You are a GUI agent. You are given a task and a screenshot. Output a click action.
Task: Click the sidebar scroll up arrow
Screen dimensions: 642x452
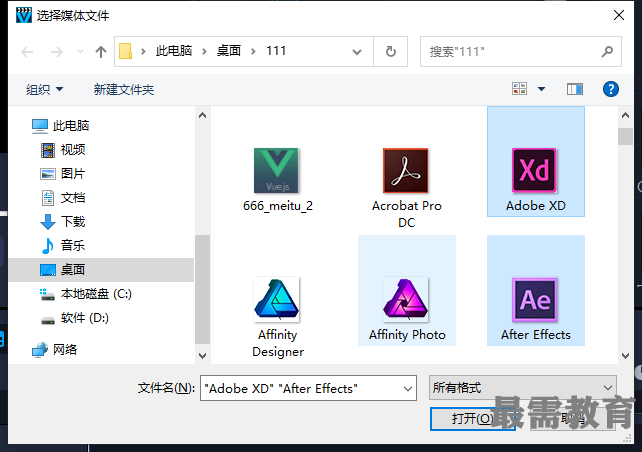click(202, 115)
